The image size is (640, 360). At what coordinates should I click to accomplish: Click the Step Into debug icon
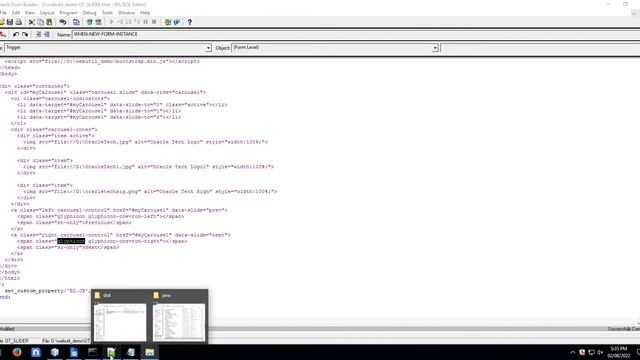[120, 22]
